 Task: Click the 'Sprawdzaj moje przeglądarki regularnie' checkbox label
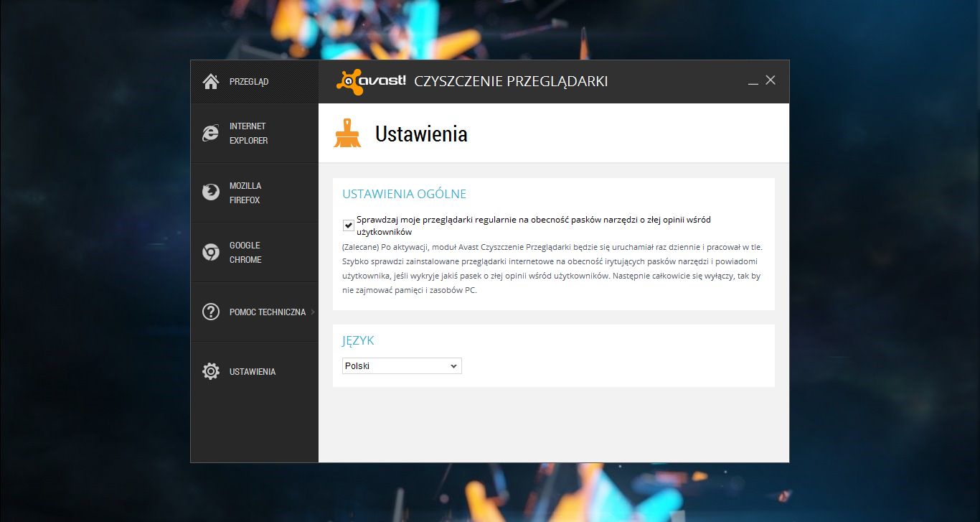534,225
